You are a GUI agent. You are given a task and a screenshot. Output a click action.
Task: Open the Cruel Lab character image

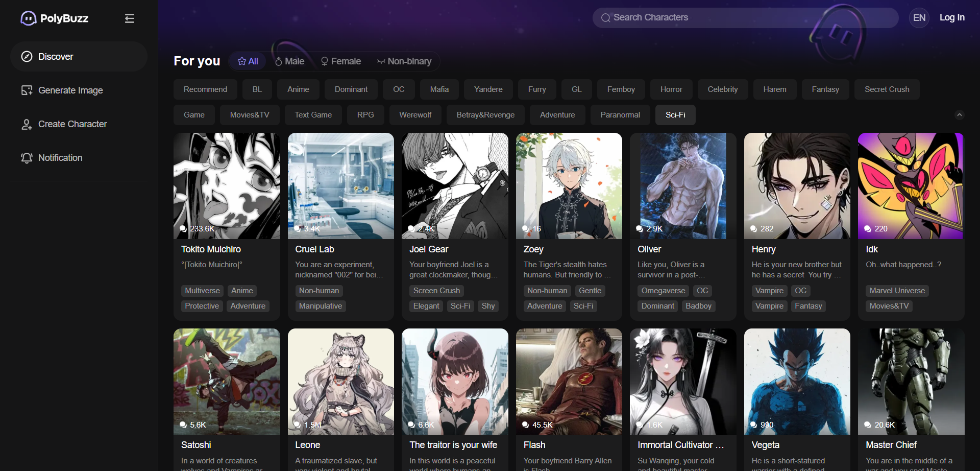[x=341, y=186]
